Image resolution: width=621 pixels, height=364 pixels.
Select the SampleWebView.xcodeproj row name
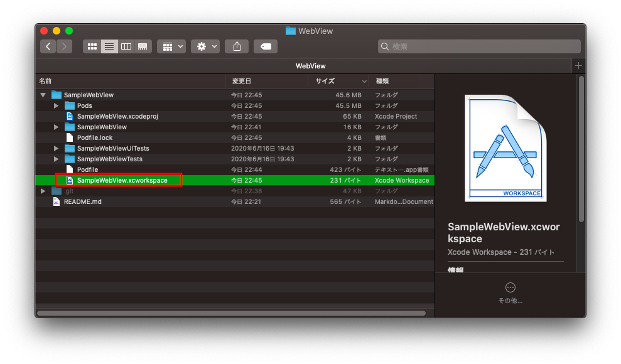point(117,116)
